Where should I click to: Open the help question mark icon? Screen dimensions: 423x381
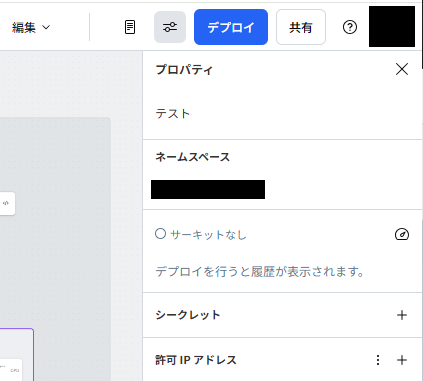(350, 27)
